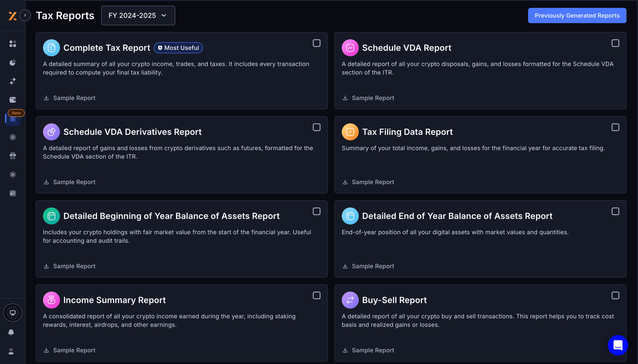The image size is (638, 364).
Task: Tick the Tax Filing Data Report checkbox
Action: [x=615, y=127]
